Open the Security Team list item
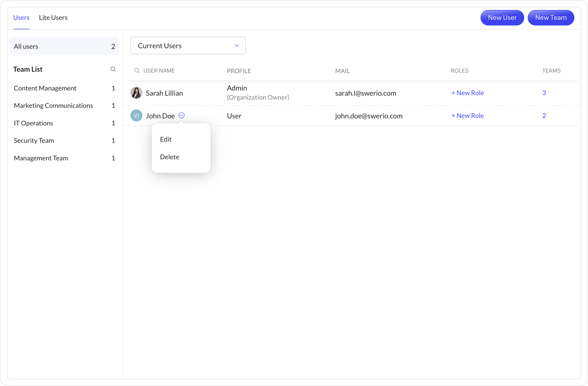 (34, 140)
